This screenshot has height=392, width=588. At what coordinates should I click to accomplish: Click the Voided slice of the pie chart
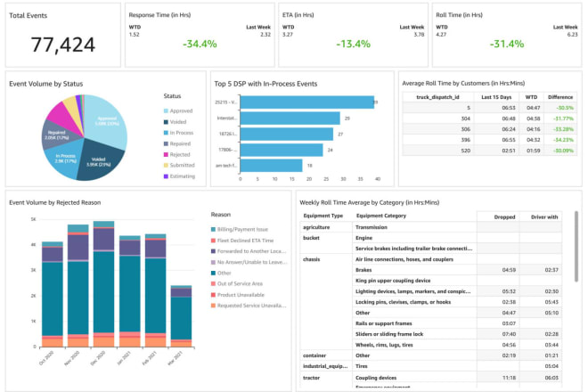(100, 161)
